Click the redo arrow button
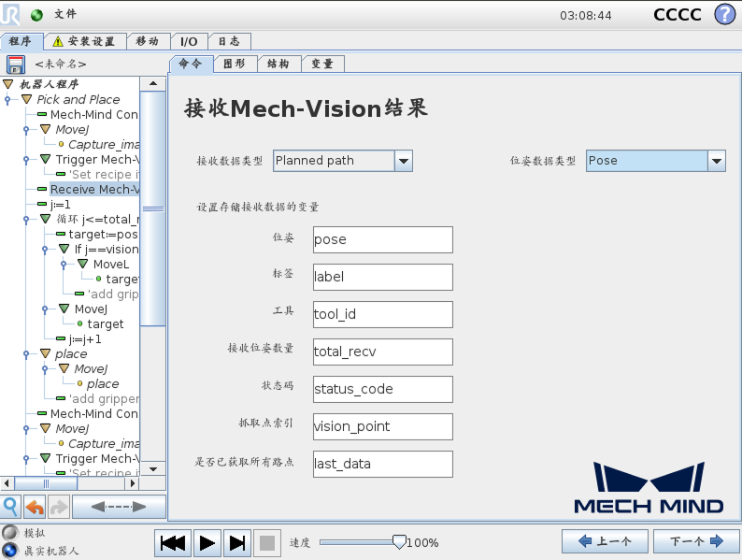 coord(58,507)
